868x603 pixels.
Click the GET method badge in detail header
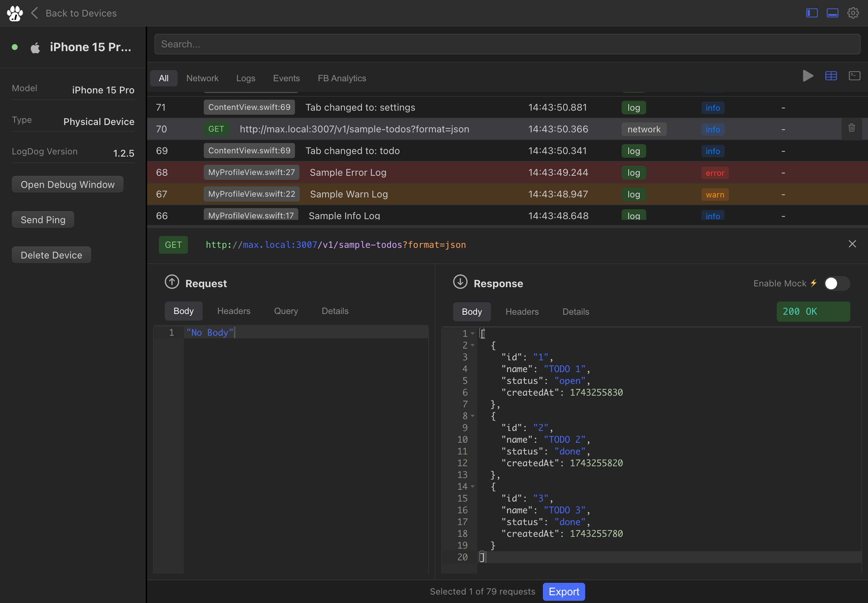pyautogui.click(x=173, y=245)
